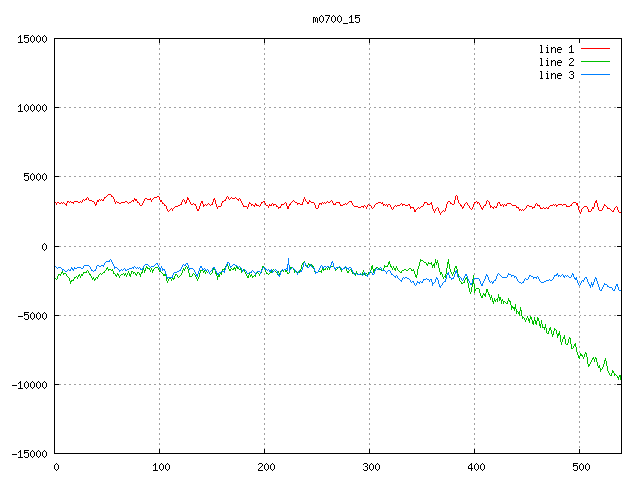This screenshot has width=640, height=480.
Task: Click the 400 x-axis tick label
Action: [475, 467]
